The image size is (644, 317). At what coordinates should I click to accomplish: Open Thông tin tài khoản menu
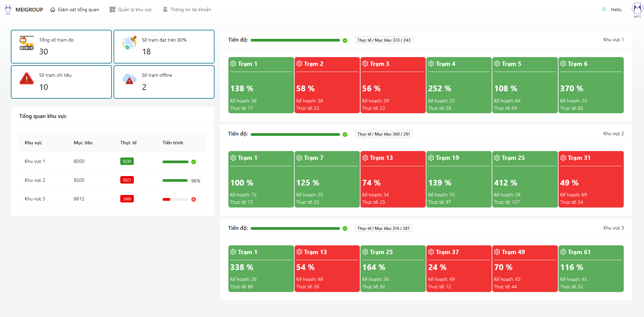187,9
